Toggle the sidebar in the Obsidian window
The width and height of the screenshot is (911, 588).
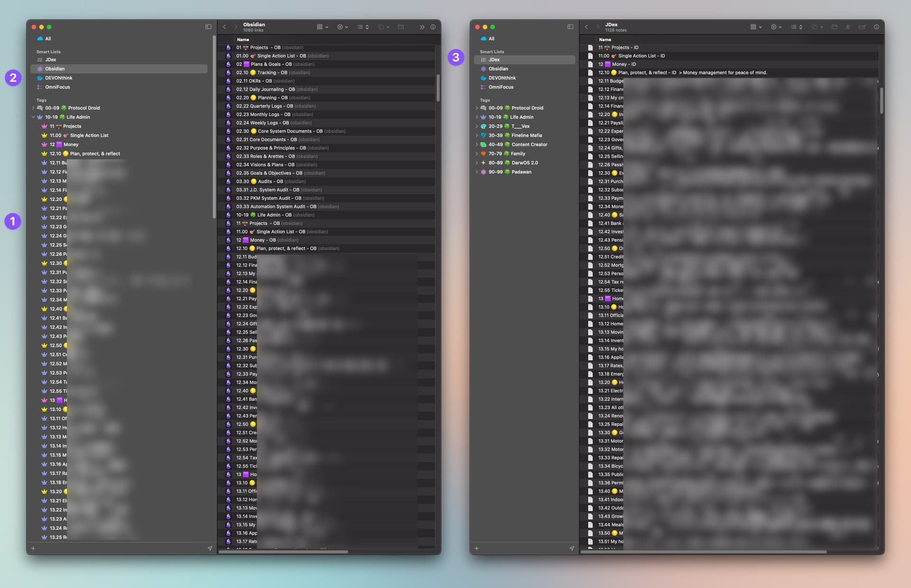[x=208, y=27]
